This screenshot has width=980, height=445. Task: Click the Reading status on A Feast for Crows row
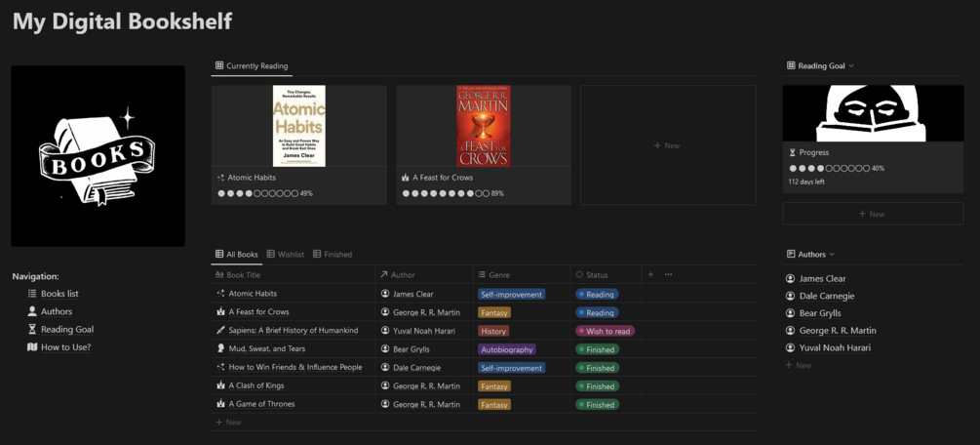[x=597, y=312]
